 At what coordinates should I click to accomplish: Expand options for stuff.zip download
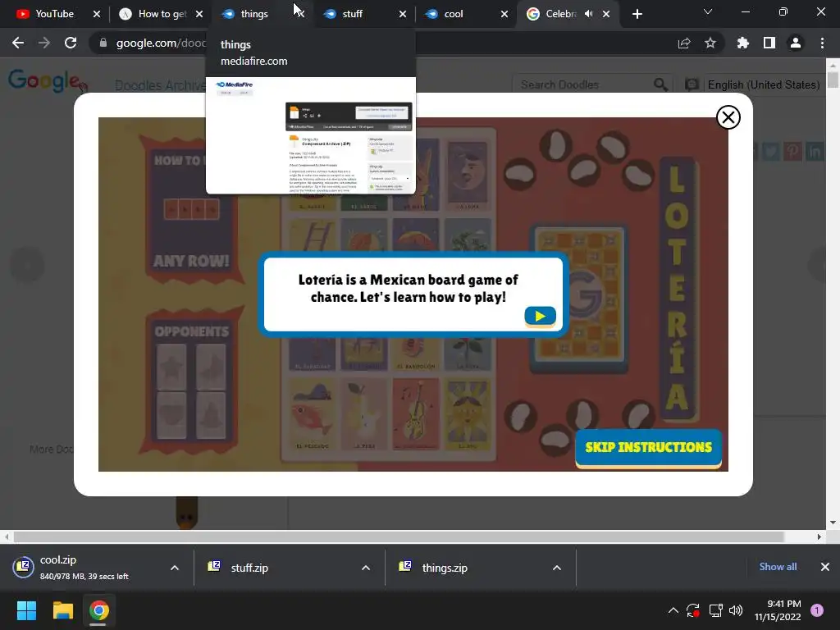[x=366, y=568]
